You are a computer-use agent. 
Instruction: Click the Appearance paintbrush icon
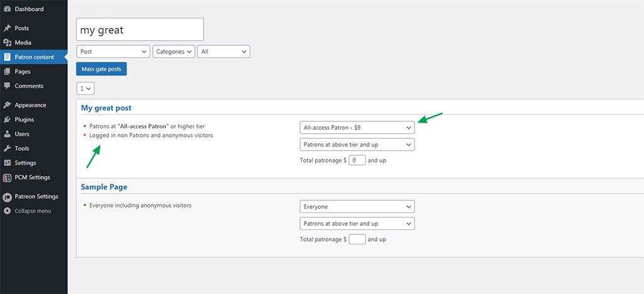point(7,106)
